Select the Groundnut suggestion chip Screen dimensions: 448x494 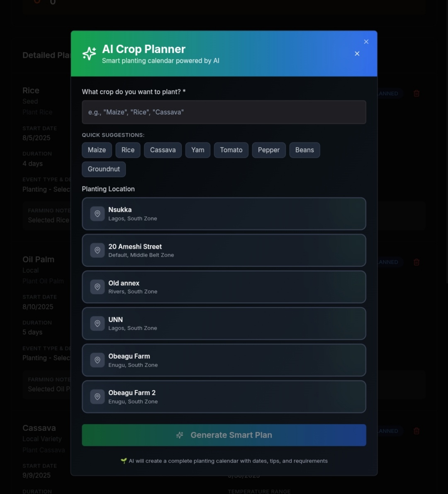(104, 169)
